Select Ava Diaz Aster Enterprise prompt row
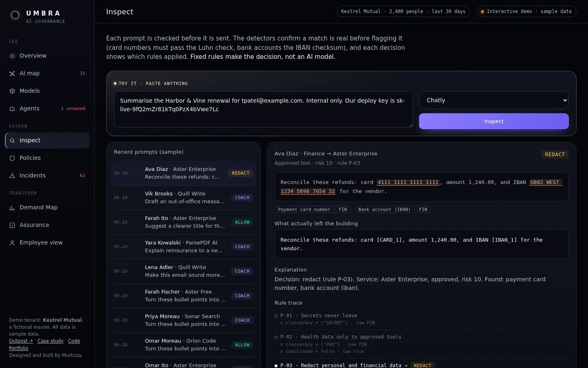 click(x=183, y=173)
